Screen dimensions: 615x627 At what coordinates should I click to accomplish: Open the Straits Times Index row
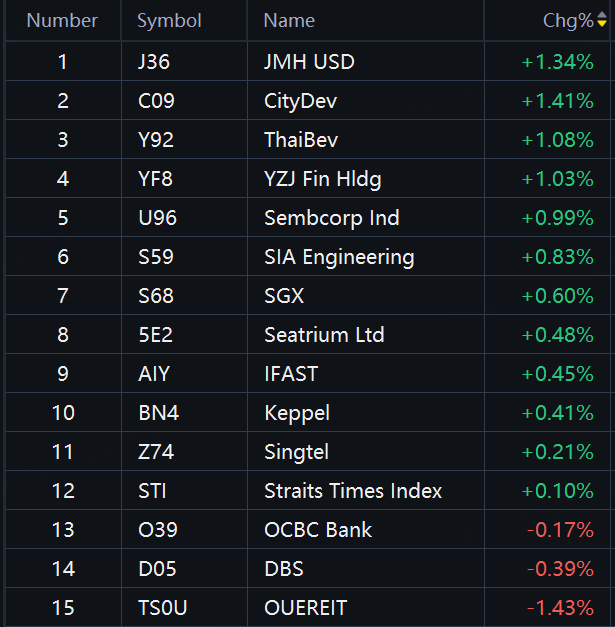(x=352, y=491)
